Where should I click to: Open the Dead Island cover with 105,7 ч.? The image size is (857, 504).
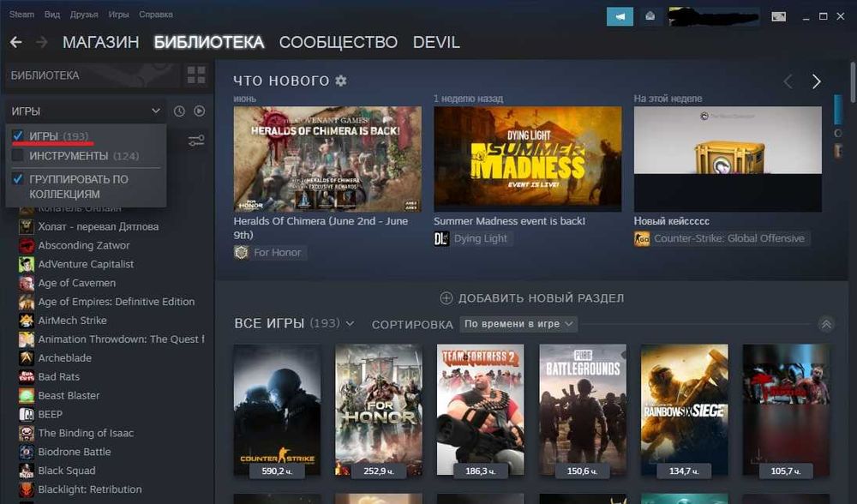[x=786, y=410]
